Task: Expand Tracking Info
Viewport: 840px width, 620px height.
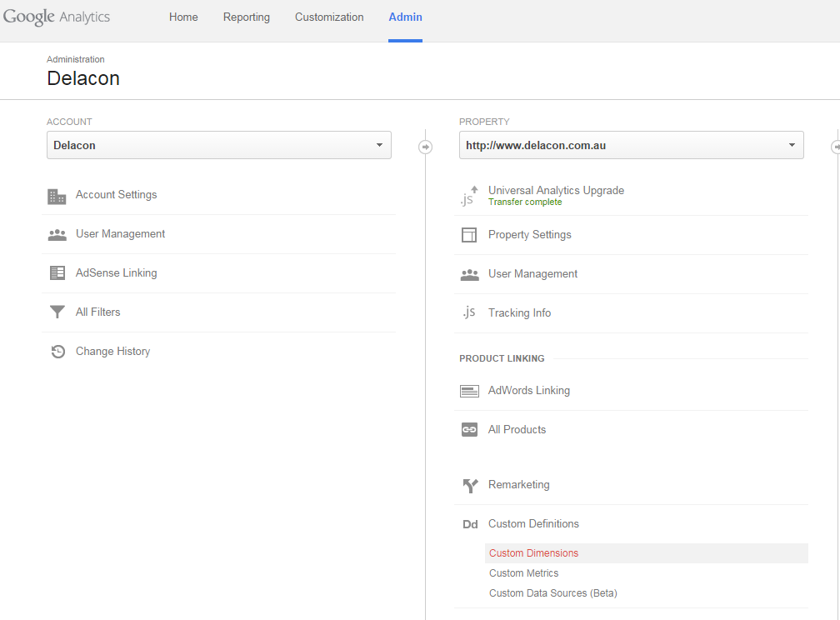Action: pos(520,313)
